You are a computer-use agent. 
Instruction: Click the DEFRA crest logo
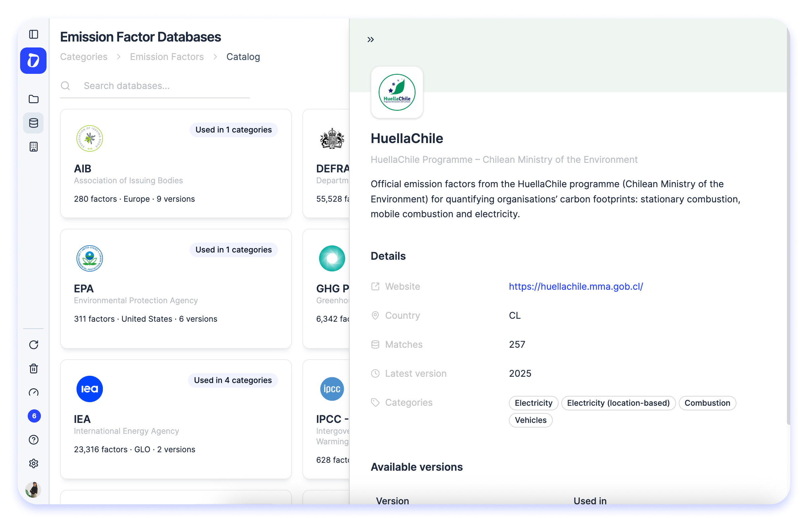(x=332, y=139)
